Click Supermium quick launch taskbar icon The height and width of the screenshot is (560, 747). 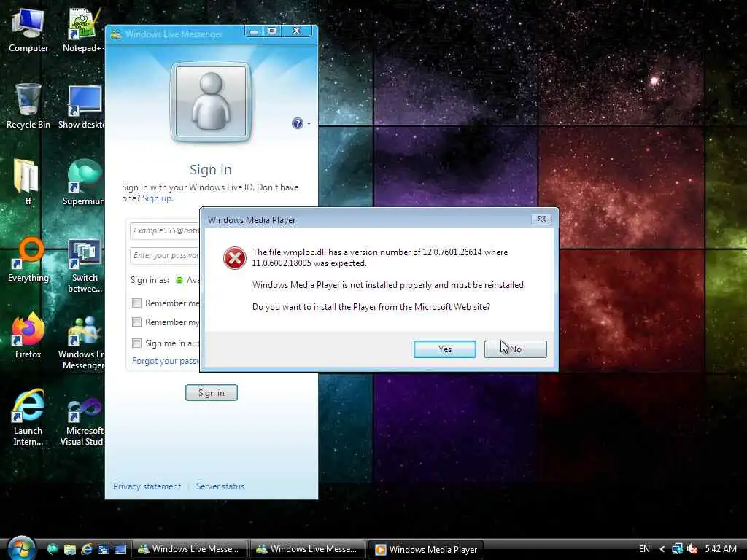(53, 549)
